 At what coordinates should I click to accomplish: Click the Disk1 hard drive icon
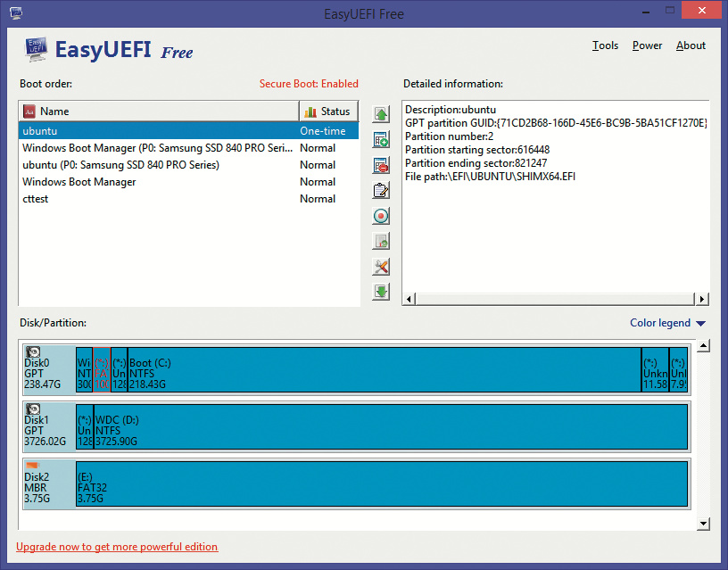(x=33, y=409)
